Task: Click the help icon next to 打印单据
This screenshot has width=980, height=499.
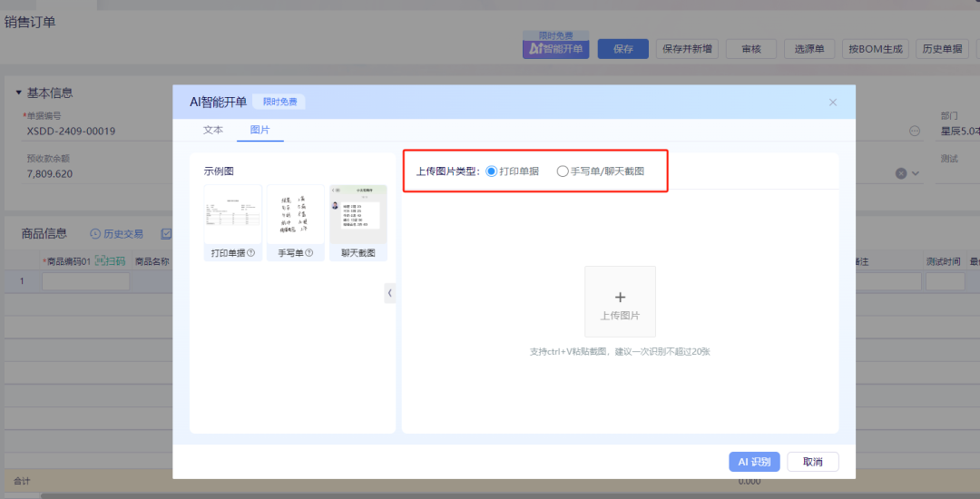Action: (251, 253)
